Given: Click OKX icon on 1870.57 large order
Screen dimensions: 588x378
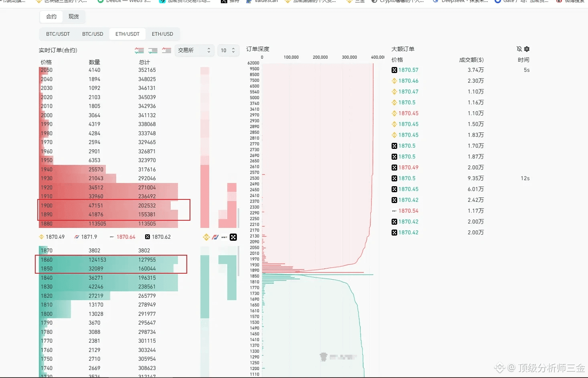Looking at the screenshot, I should 394,70.
